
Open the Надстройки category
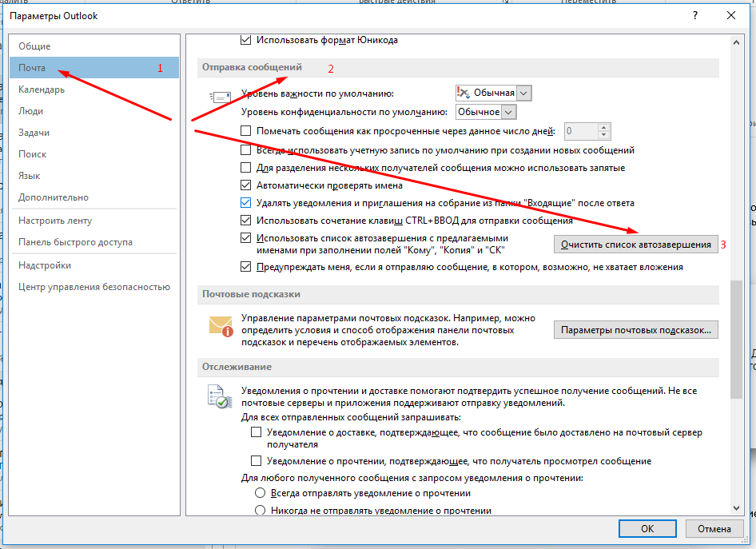pyautogui.click(x=94, y=265)
